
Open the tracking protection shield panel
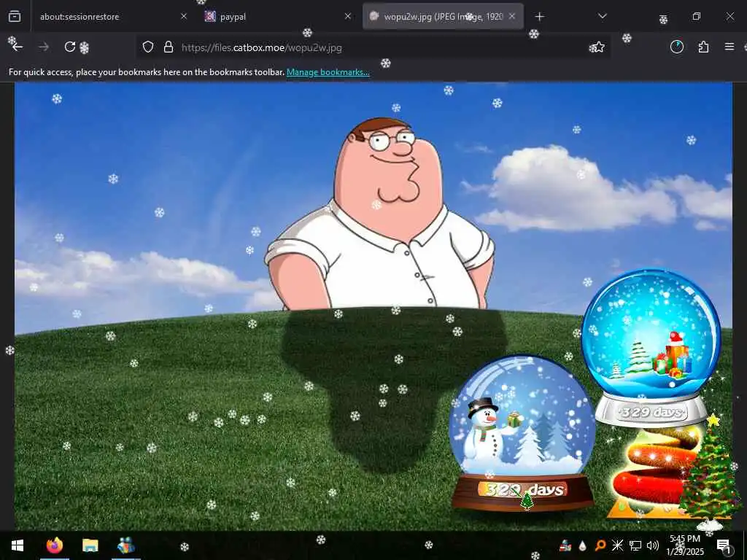pyautogui.click(x=148, y=47)
